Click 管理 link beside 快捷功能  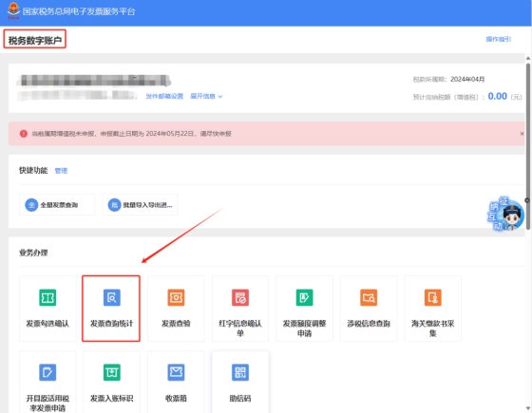click(x=61, y=171)
